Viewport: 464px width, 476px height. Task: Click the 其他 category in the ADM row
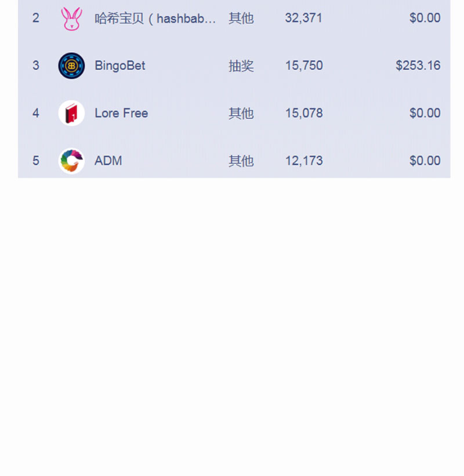pyautogui.click(x=241, y=161)
